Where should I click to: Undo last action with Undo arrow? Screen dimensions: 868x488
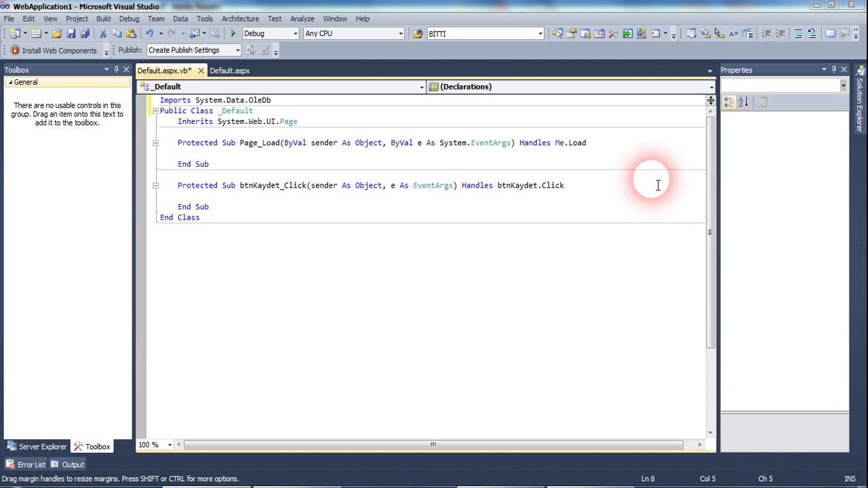[x=150, y=33]
